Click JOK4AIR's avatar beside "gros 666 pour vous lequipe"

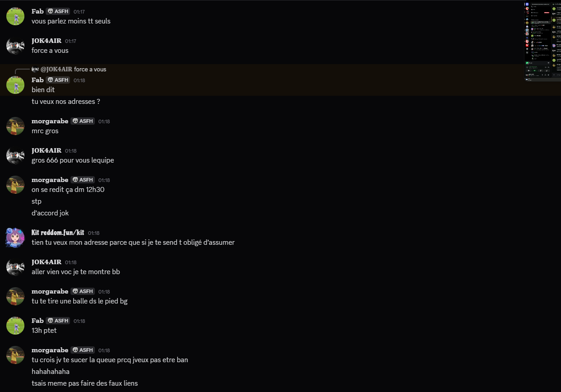(x=15, y=155)
